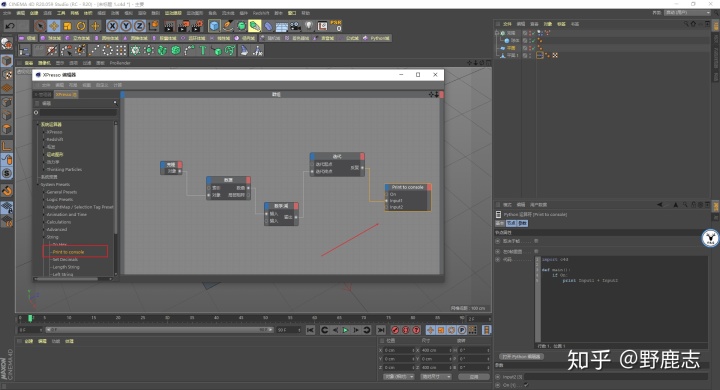720x390 pixels.
Task: Switch to the XPresso tab in editor
Action: click(66, 94)
